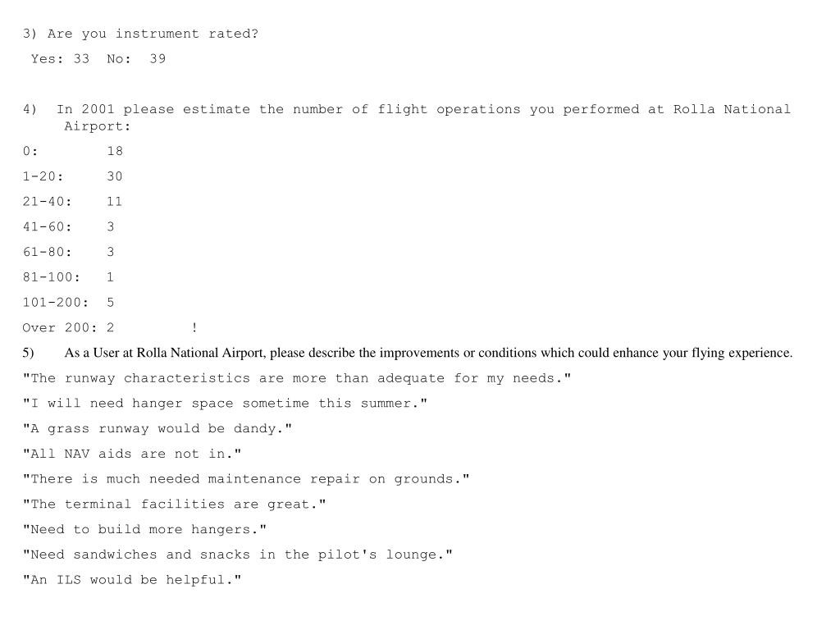840x630 pixels.
Task: Click the '61-80:' row label
Action: [x=47, y=252]
